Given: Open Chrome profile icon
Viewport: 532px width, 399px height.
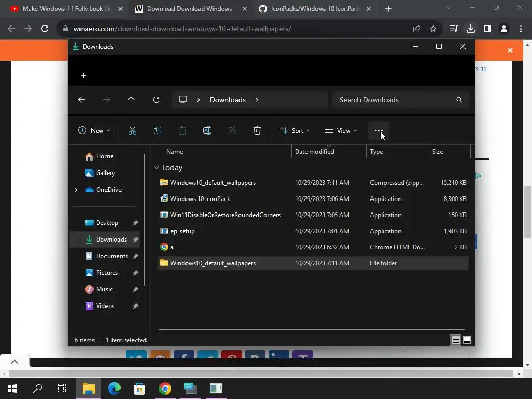Looking at the screenshot, I should (504, 29).
